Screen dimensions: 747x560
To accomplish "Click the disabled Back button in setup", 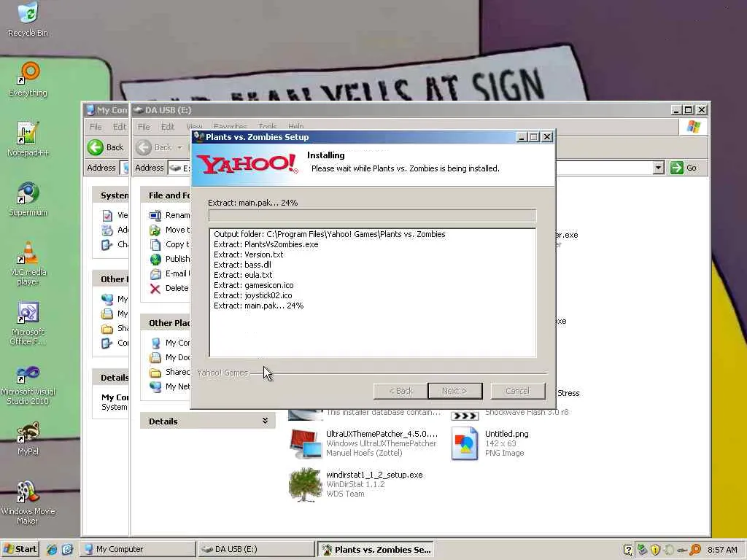I will click(x=400, y=391).
